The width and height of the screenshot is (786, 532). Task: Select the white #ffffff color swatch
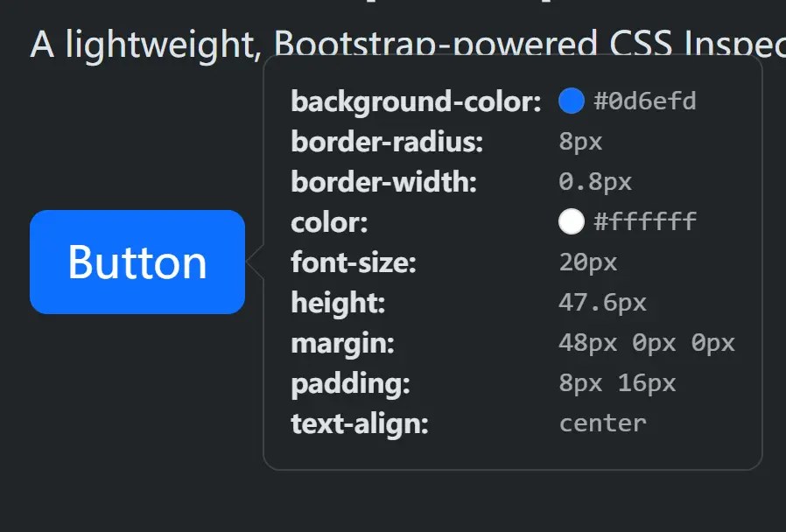pyautogui.click(x=572, y=221)
